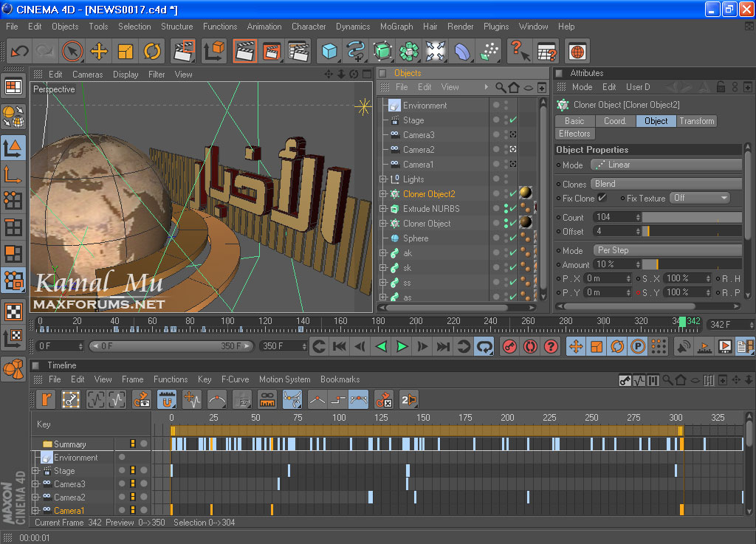The image size is (756, 544).
Task: Click the timeline r record icon
Action: tap(46, 399)
